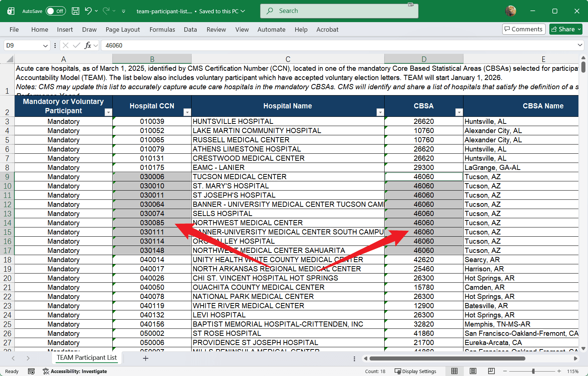The width and height of the screenshot is (588, 376).
Task: Click the Search box in title bar
Action: coord(339,11)
